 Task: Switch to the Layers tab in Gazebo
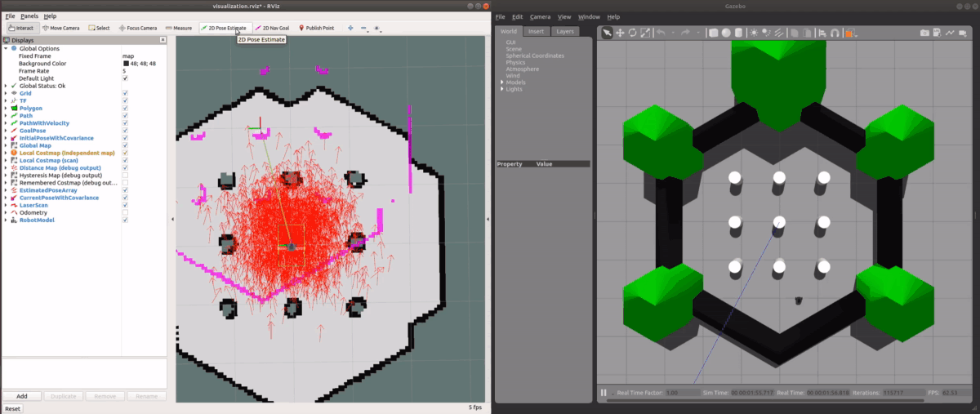click(563, 31)
